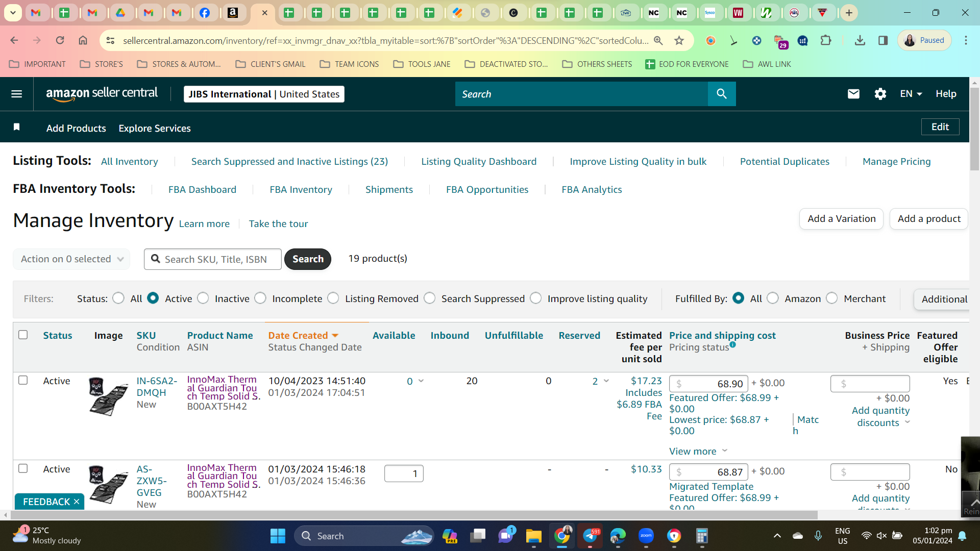Click the product thumbnail for IN-6SA2-DMQH
The width and height of the screenshot is (980, 551).
[108, 396]
